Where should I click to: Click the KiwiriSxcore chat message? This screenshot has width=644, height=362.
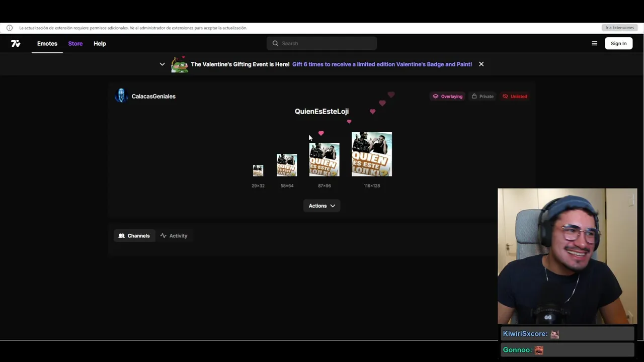coord(567,334)
